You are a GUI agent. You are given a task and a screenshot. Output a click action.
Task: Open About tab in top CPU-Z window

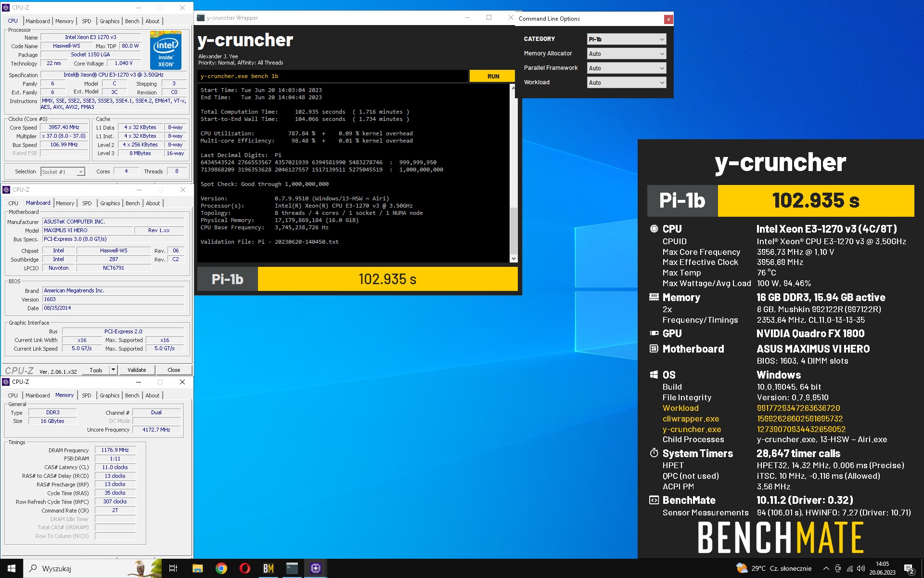[153, 21]
